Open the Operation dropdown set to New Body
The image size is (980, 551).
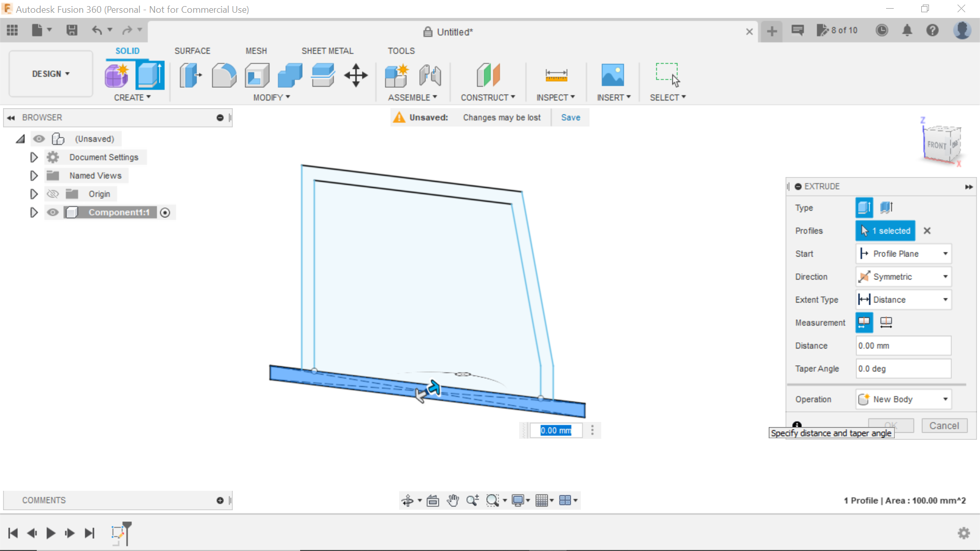[902, 399]
